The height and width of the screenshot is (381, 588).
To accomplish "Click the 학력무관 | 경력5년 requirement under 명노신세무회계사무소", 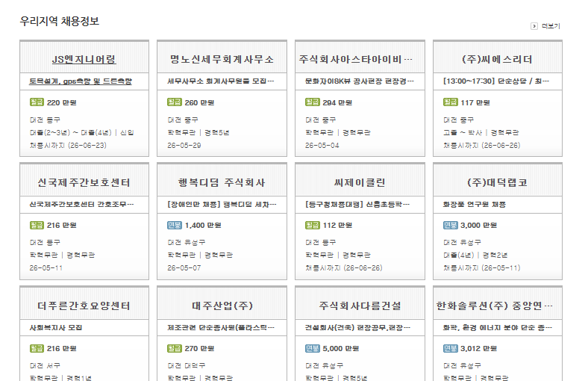I will click(198, 132).
